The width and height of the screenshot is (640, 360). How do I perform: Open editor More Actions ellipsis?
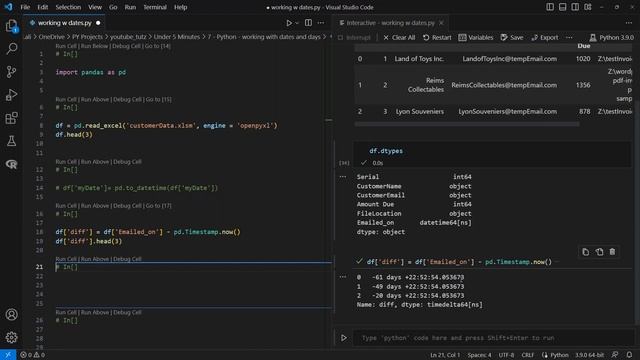[321, 23]
